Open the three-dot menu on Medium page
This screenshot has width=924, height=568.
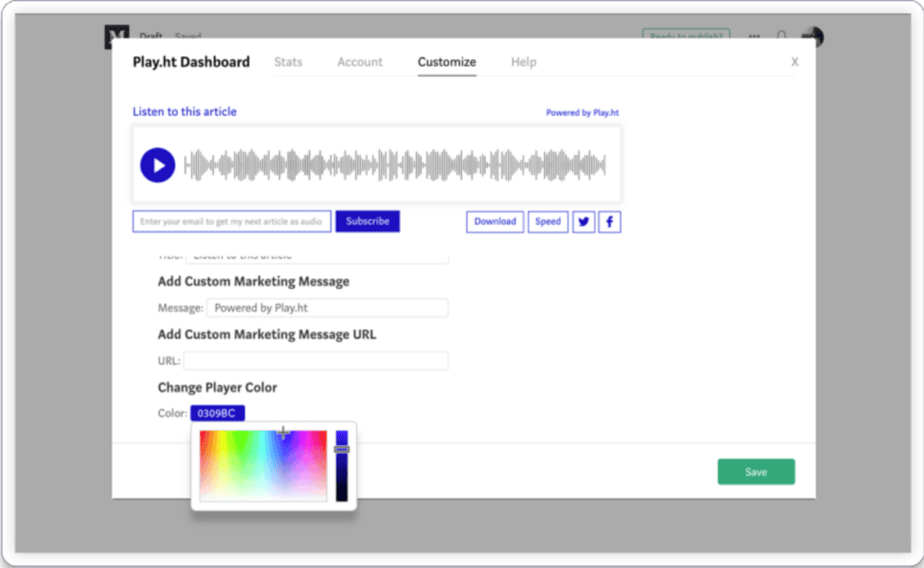pyautogui.click(x=754, y=36)
